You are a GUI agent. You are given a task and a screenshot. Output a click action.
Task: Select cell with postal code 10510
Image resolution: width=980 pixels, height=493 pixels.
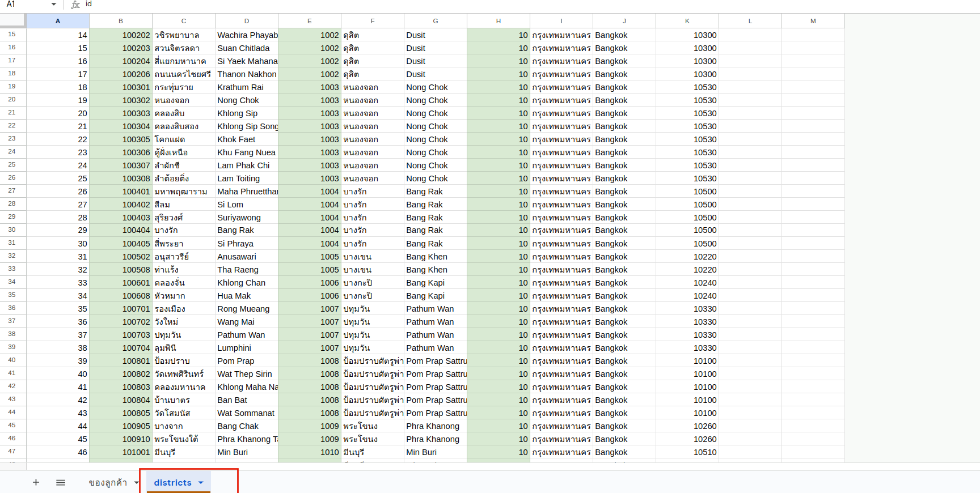(687, 452)
